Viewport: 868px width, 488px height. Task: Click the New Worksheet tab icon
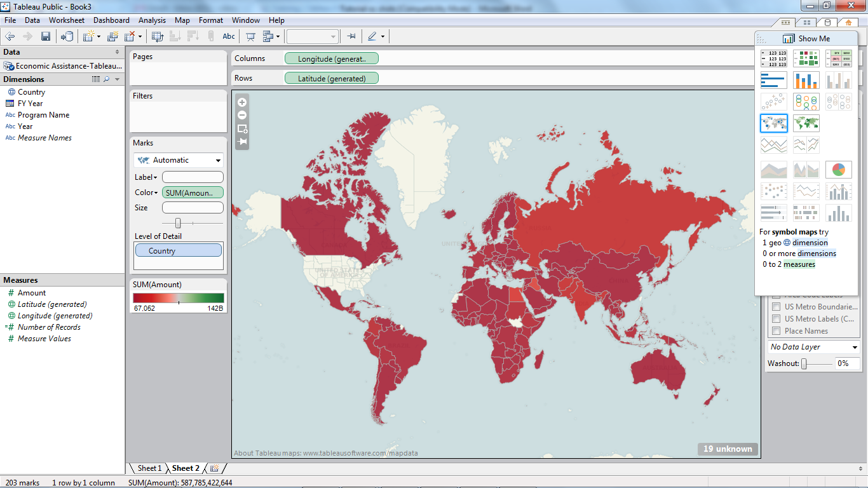pos(214,468)
